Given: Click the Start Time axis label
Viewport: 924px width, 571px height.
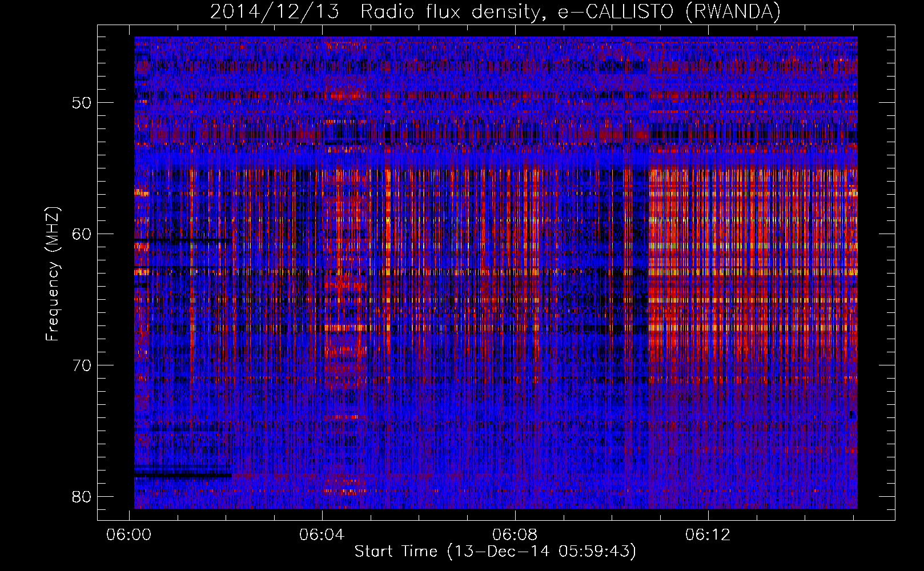Looking at the screenshot, I should point(495,552).
